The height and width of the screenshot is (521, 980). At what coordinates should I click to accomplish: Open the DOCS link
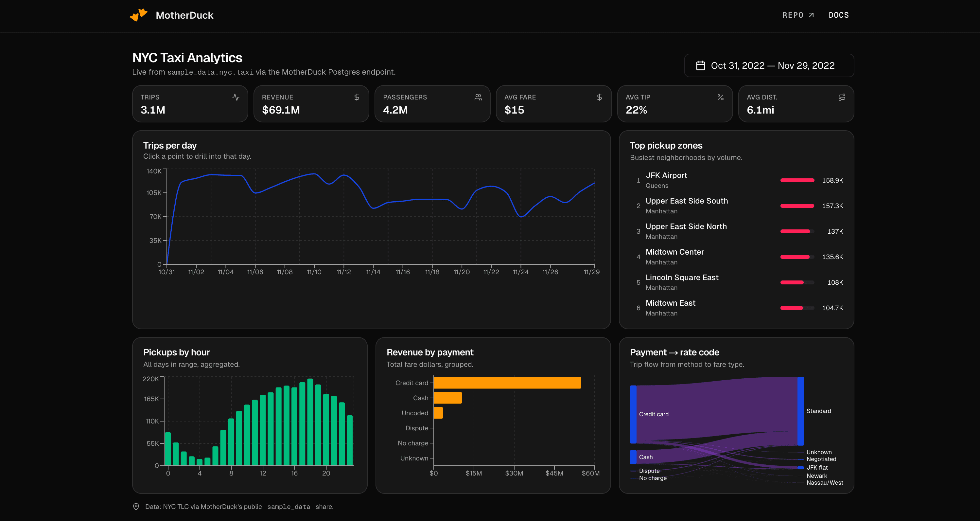point(838,15)
